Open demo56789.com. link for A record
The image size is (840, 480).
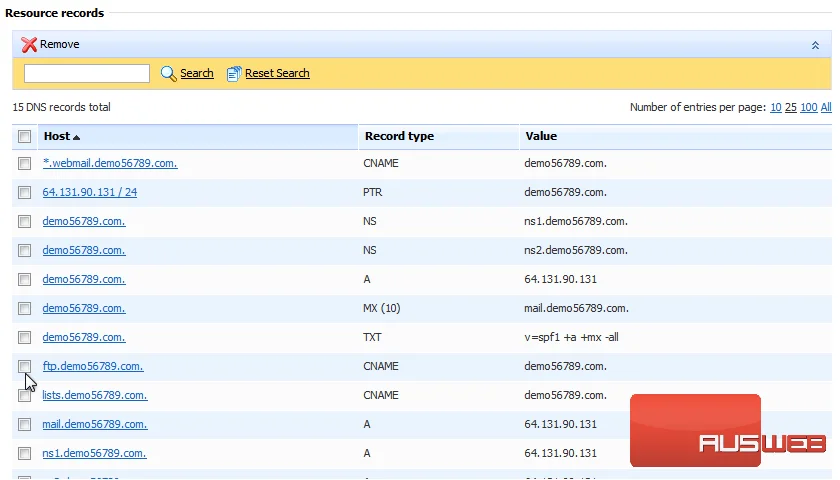coord(84,279)
